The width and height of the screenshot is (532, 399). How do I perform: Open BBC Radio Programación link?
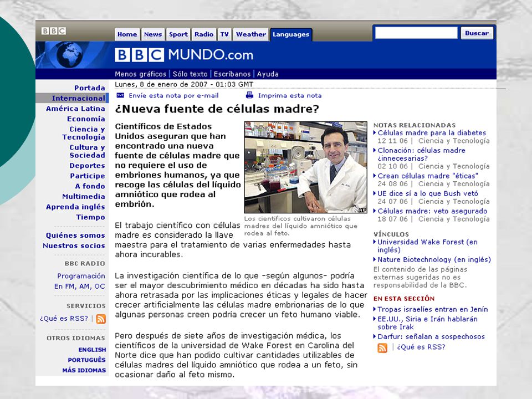click(81, 276)
